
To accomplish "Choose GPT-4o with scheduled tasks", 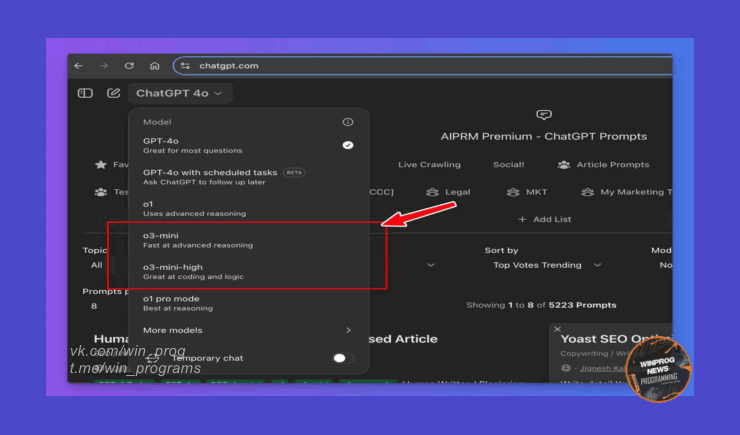I will coord(248,177).
